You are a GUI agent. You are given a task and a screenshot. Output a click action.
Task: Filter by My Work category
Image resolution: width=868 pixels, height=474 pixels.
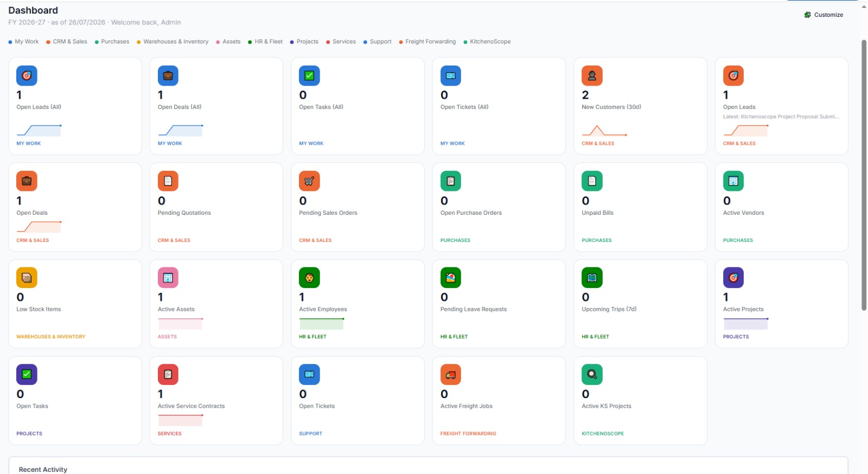click(x=23, y=42)
